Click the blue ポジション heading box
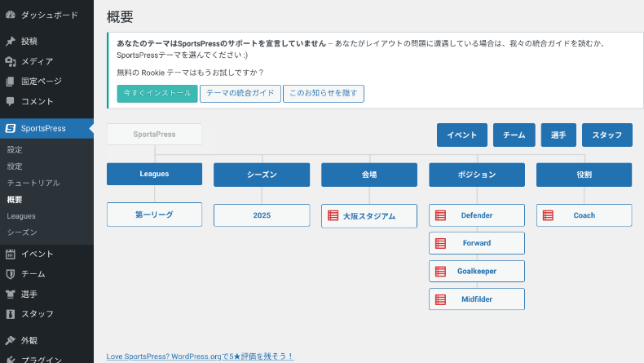Screen dimensions: 644x363 coord(477,175)
